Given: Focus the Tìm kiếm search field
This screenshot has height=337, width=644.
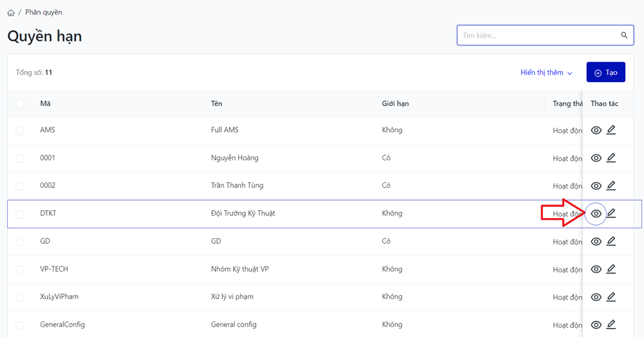Looking at the screenshot, I should [x=537, y=36].
